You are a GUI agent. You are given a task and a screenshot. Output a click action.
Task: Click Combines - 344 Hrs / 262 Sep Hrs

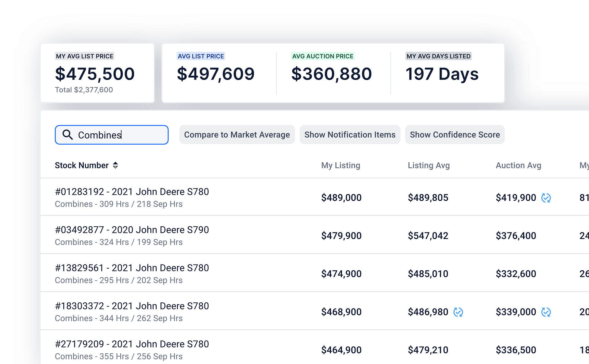pos(119,318)
